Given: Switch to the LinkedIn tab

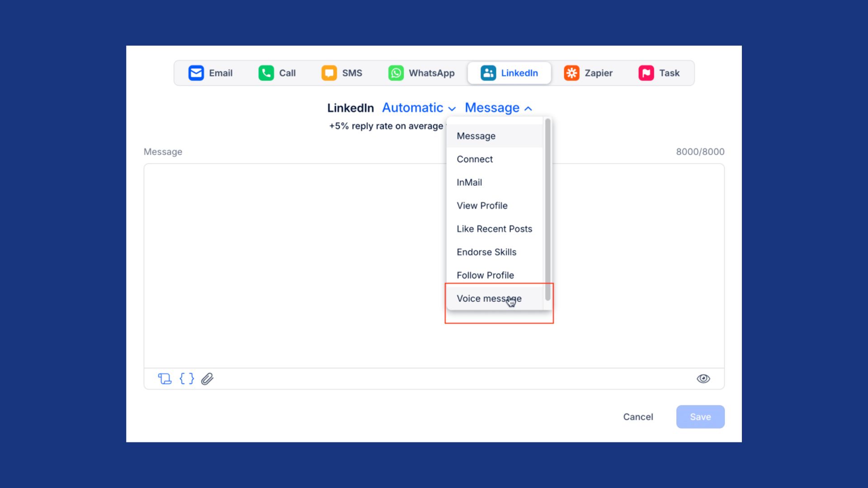Looking at the screenshot, I should 509,73.
